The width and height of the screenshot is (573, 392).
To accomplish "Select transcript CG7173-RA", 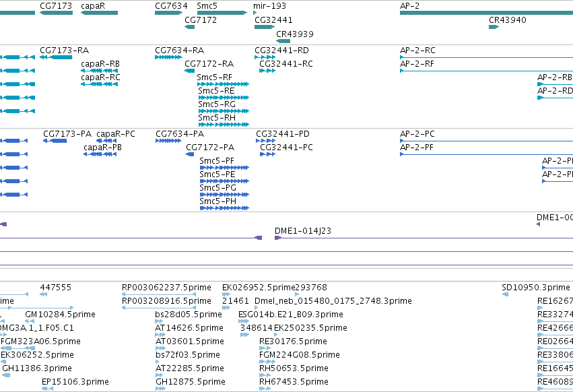I will click(65, 51).
